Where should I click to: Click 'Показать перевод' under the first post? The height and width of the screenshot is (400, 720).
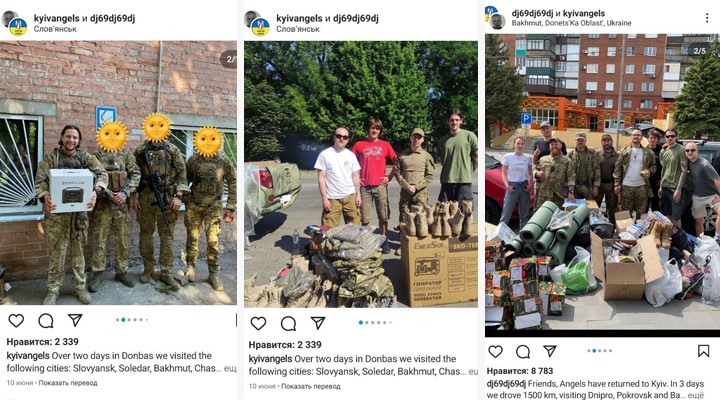[x=68, y=383]
